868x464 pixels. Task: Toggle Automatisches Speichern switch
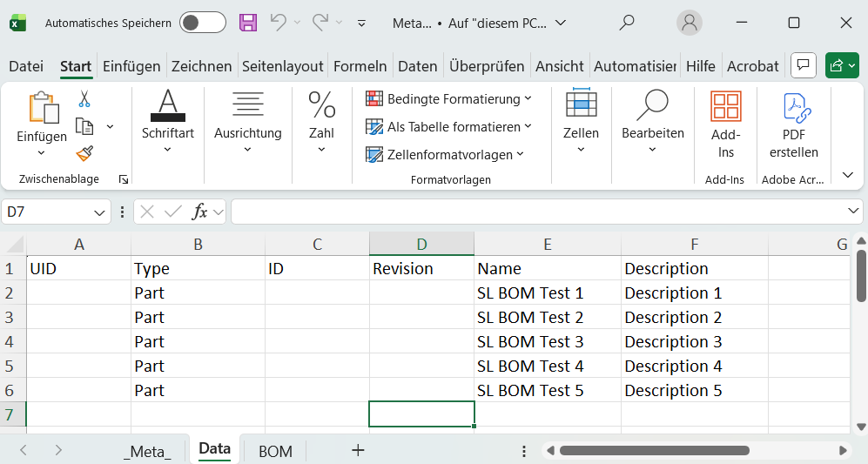point(203,23)
